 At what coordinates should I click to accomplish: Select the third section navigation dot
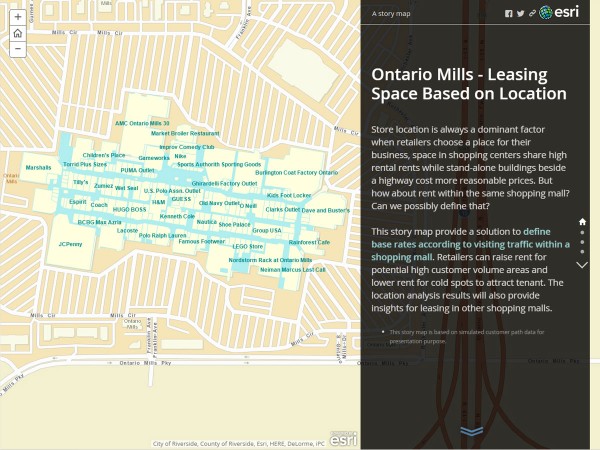point(583,254)
